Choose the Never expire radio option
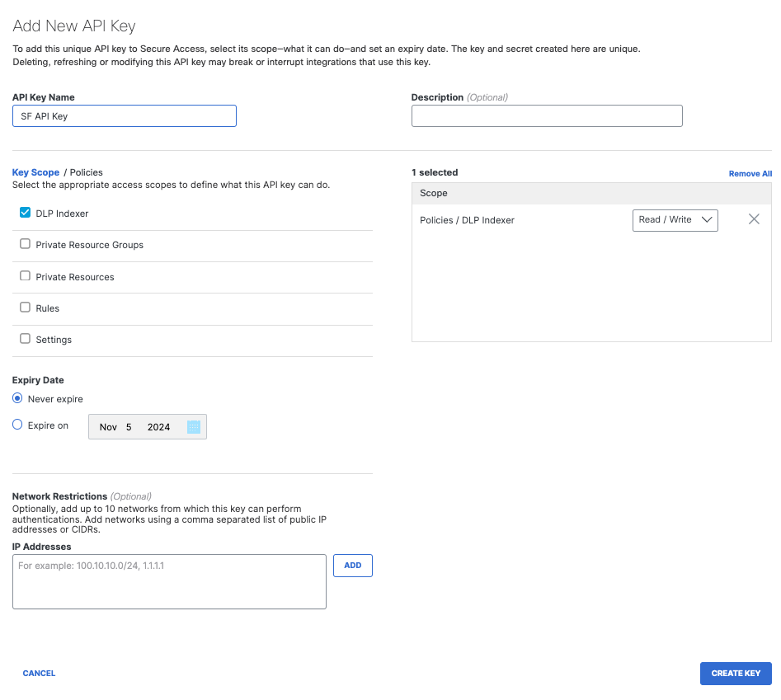The image size is (781, 700). (18, 398)
